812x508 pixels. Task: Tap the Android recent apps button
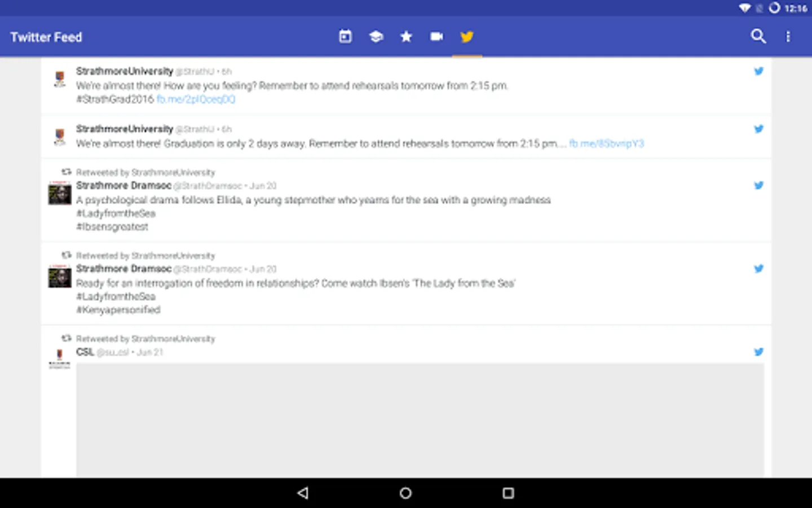tap(508, 493)
